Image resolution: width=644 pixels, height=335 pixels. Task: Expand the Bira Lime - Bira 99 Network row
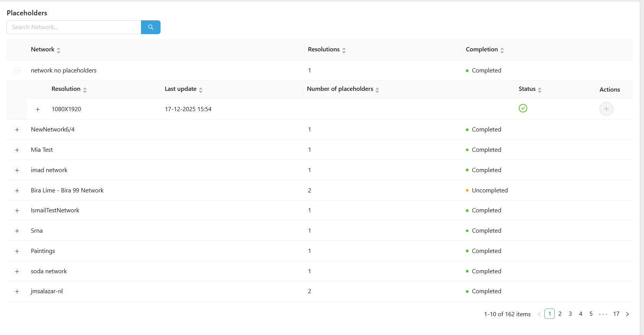(x=17, y=190)
